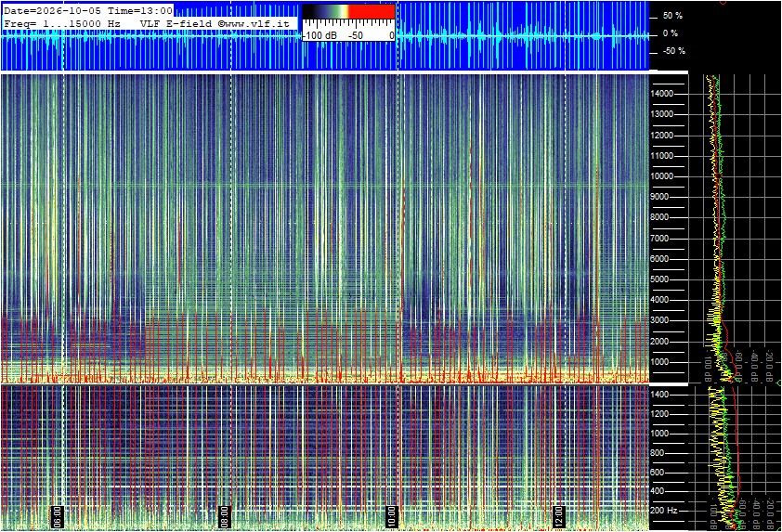Click the 8000 frequency axis label
This screenshot has height=532, width=782.
pyautogui.click(x=659, y=217)
